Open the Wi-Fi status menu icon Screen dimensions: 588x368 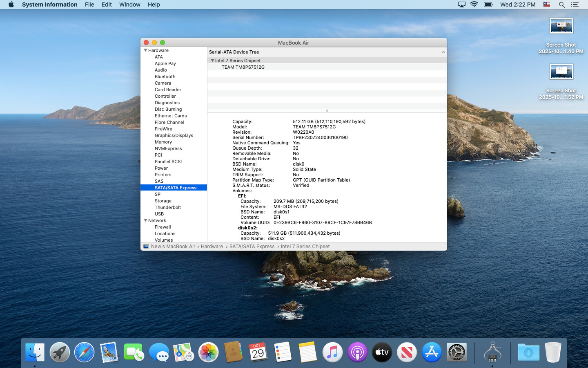(x=474, y=4)
